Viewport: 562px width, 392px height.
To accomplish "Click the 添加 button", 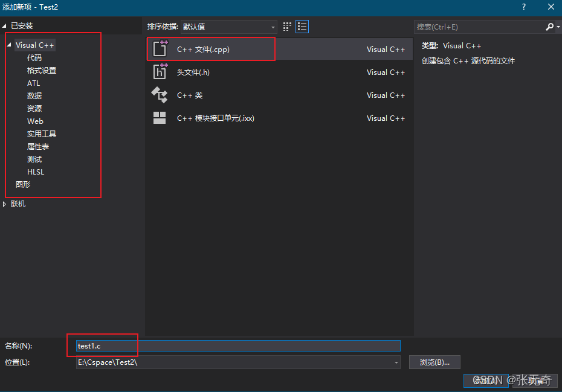I will click(486, 381).
